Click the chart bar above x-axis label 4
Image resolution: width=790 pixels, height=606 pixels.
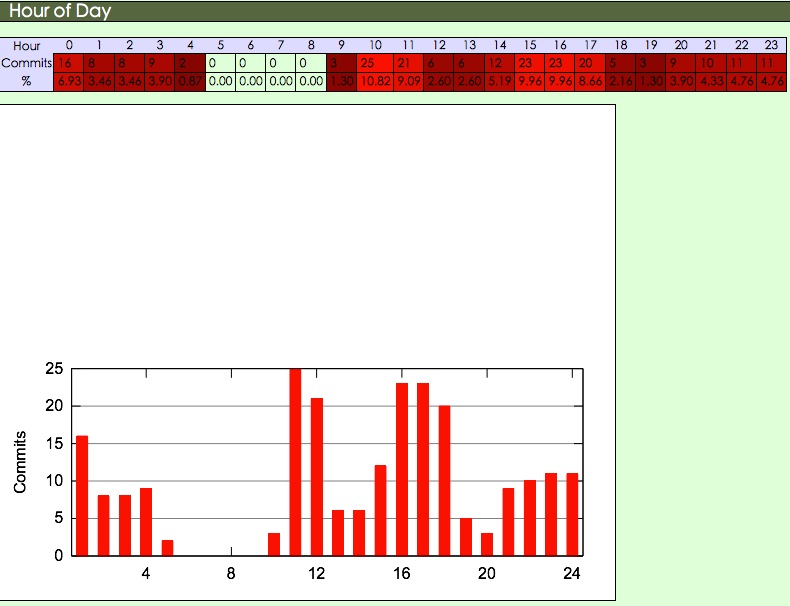(x=146, y=522)
